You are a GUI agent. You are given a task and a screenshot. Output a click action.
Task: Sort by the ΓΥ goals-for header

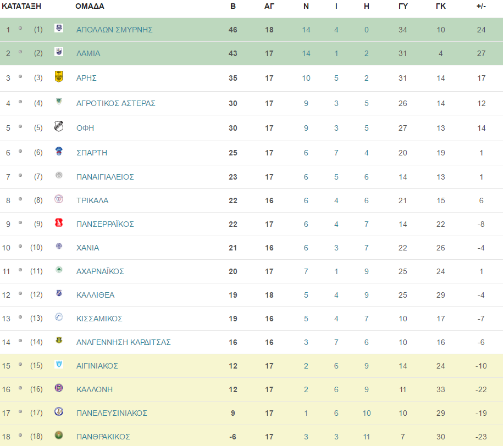403,6
